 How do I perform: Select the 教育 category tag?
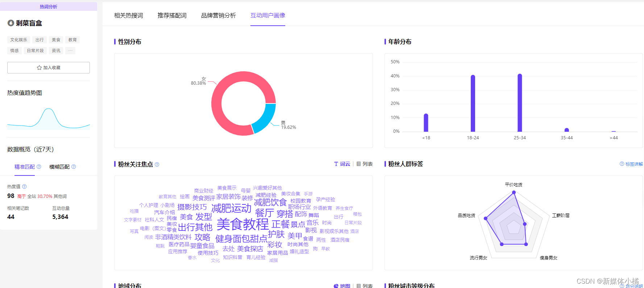(72, 40)
